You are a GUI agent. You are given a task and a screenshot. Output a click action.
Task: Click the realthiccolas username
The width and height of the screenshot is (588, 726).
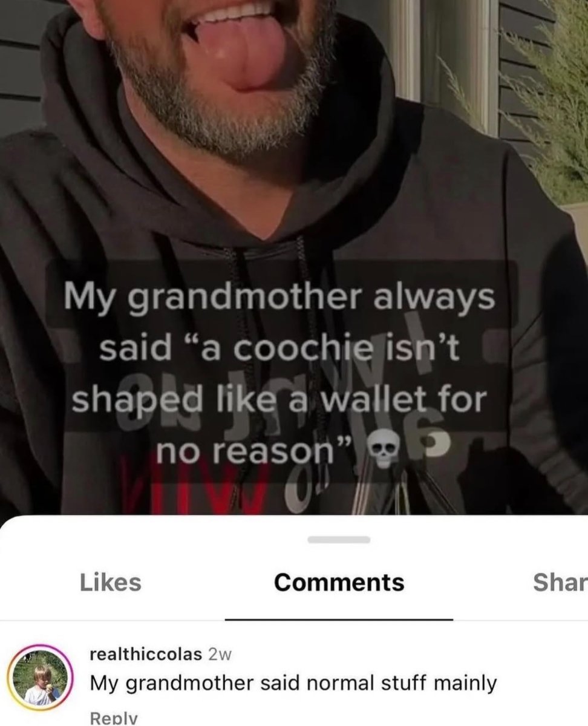tap(146, 653)
